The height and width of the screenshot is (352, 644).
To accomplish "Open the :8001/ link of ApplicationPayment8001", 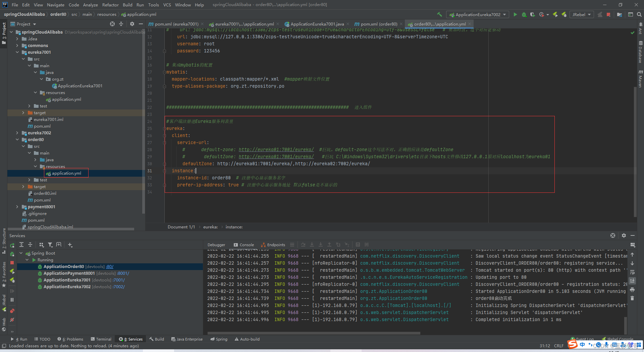I will 123,273.
